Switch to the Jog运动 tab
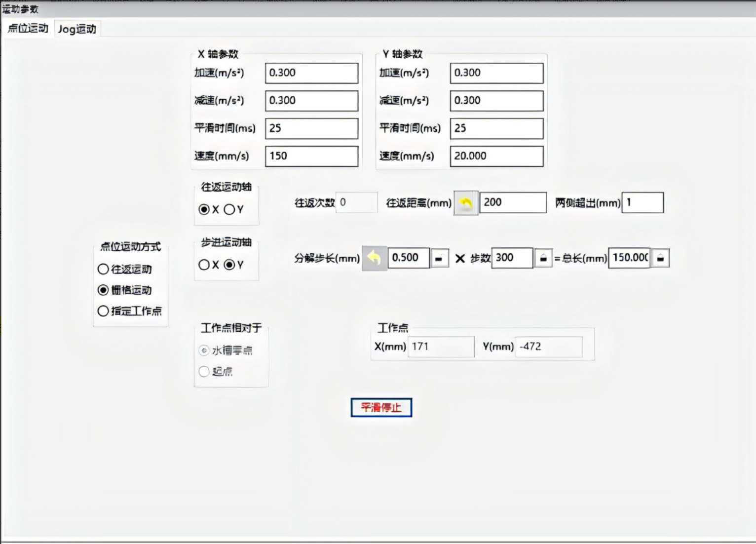This screenshot has width=756, height=544. 77,29
